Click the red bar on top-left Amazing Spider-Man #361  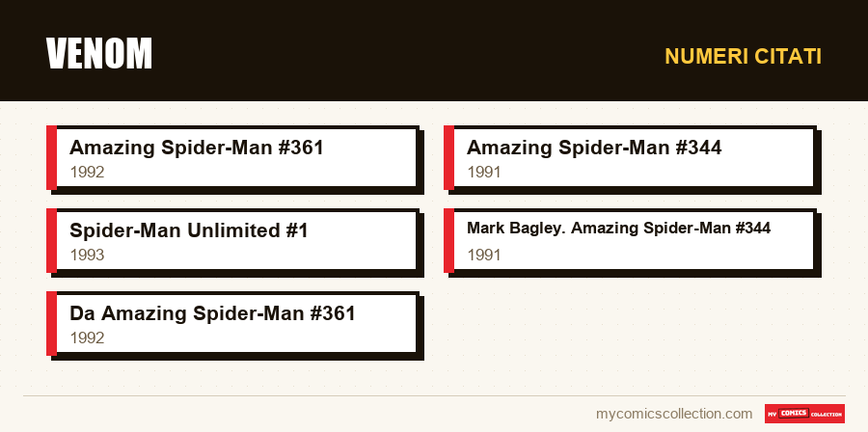click(x=51, y=157)
